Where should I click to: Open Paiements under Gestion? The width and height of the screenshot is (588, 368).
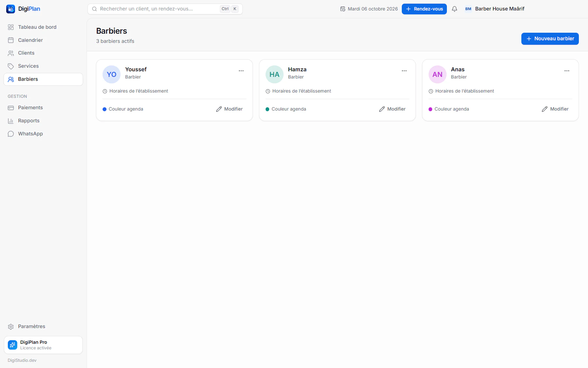pos(43,108)
